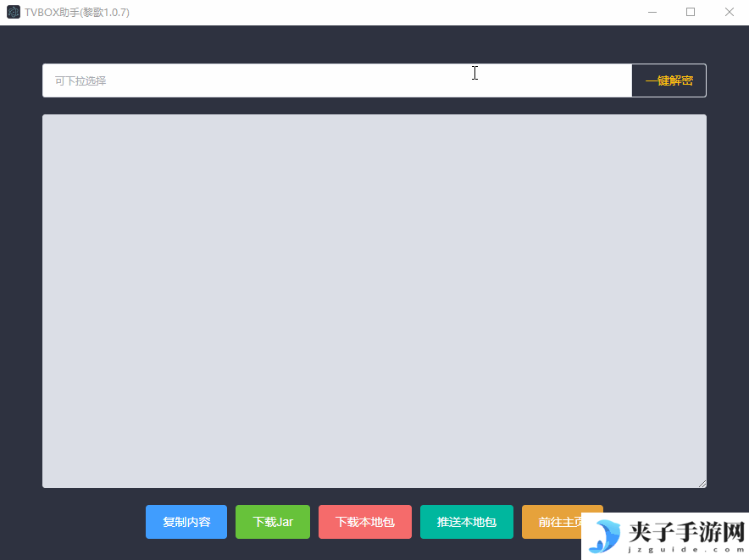Click the 推送本地包 button
Viewport: 749px width, 560px height.
(x=467, y=522)
